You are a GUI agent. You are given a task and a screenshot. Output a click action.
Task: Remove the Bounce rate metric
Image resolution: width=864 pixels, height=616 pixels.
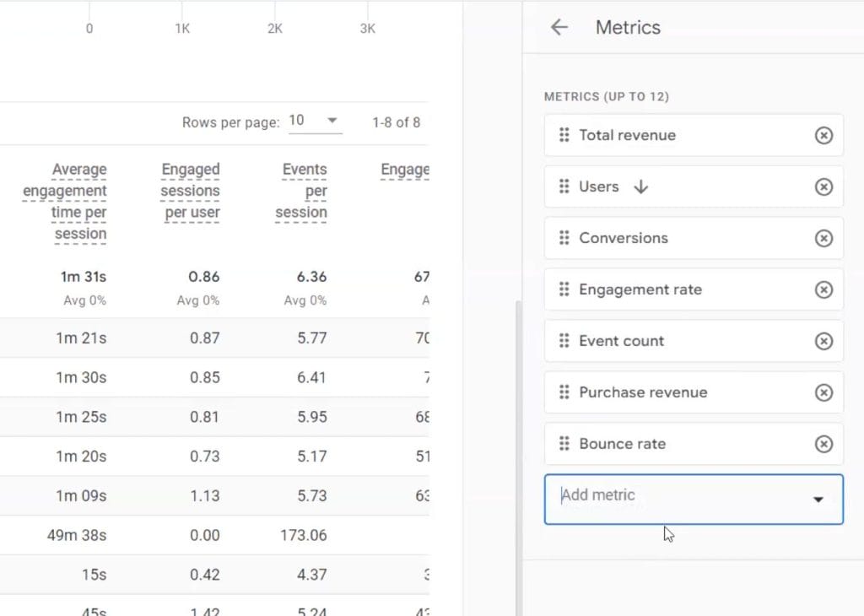click(x=823, y=444)
